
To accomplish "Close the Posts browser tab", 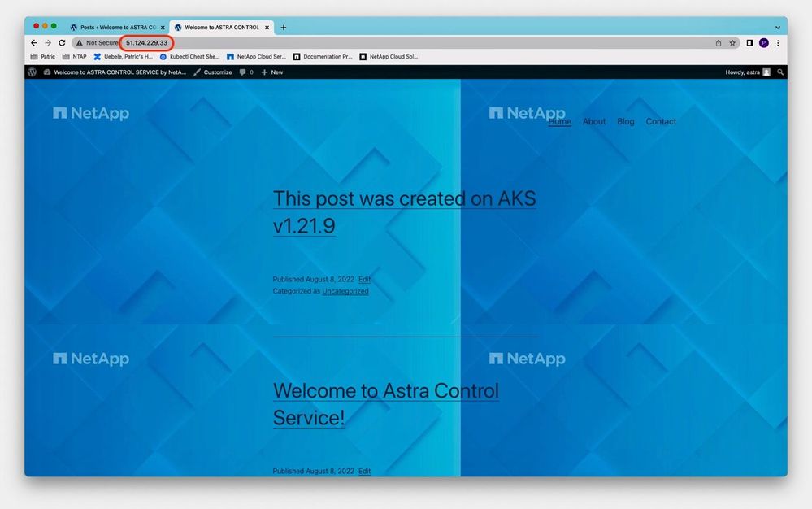I will click(163, 28).
